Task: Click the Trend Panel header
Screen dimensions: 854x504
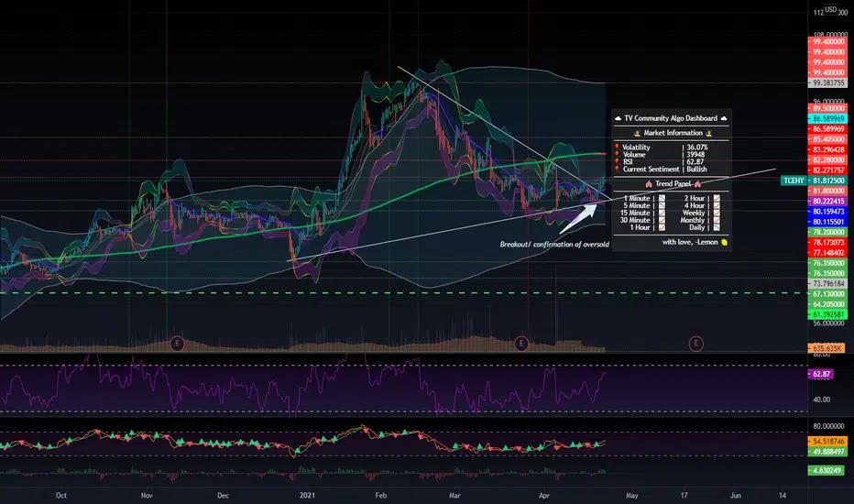Action: 673,183
